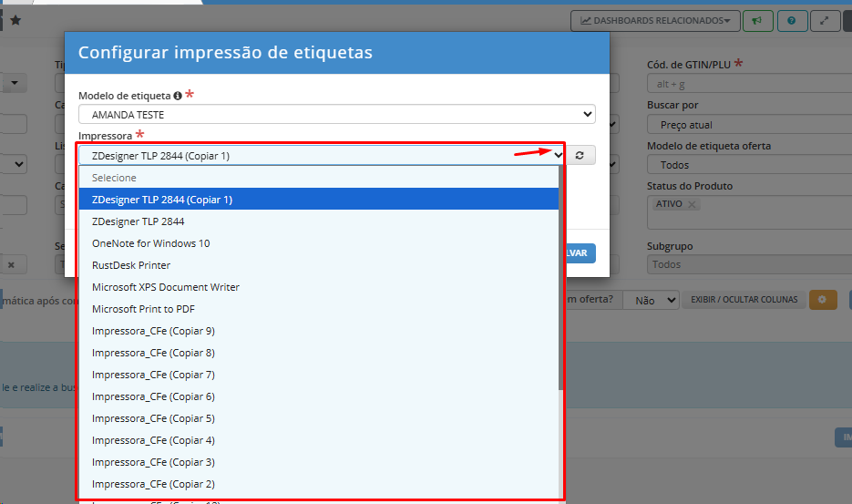Click Exibir / Ocultar Colunas button
852x504 pixels.
click(744, 300)
